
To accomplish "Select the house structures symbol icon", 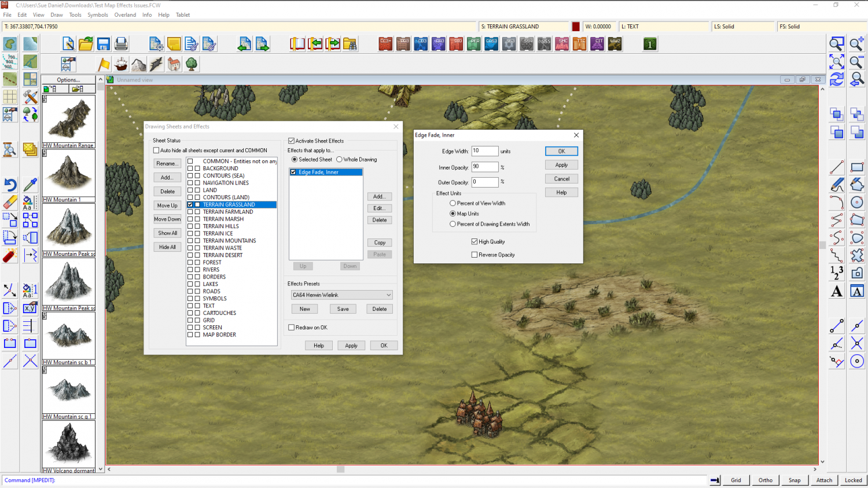I will click(174, 64).
